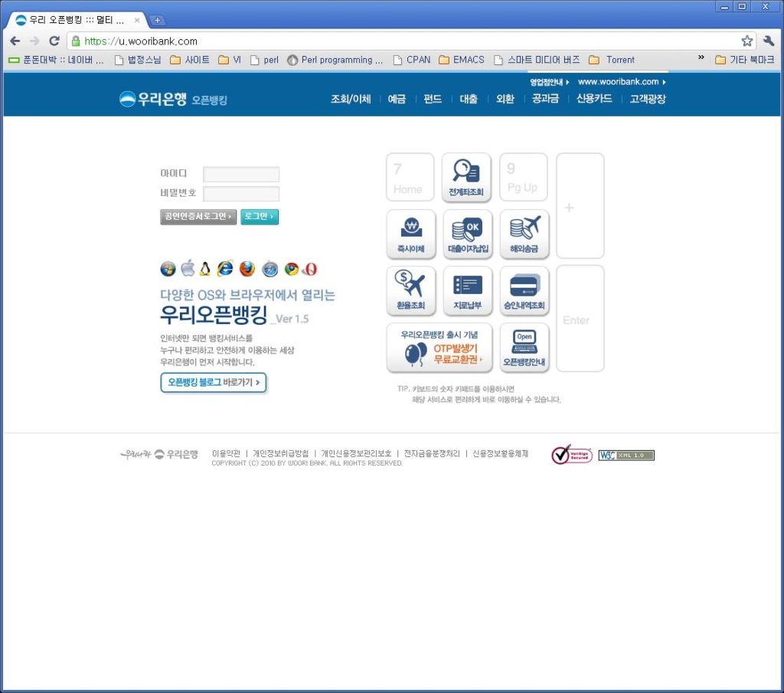Open the 즉시이체 instant transfer icon
Viewport: 784px width, 693px height.
410,234
